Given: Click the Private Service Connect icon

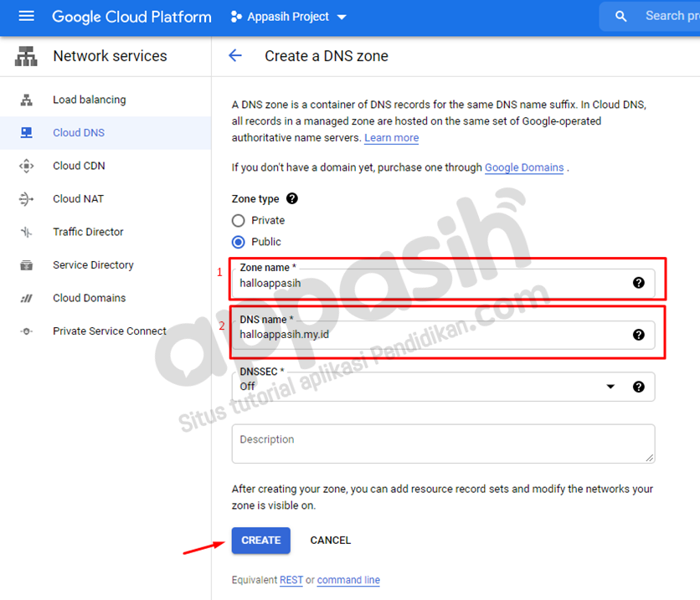Looking at the screenshot, I should tap(26, 331).
